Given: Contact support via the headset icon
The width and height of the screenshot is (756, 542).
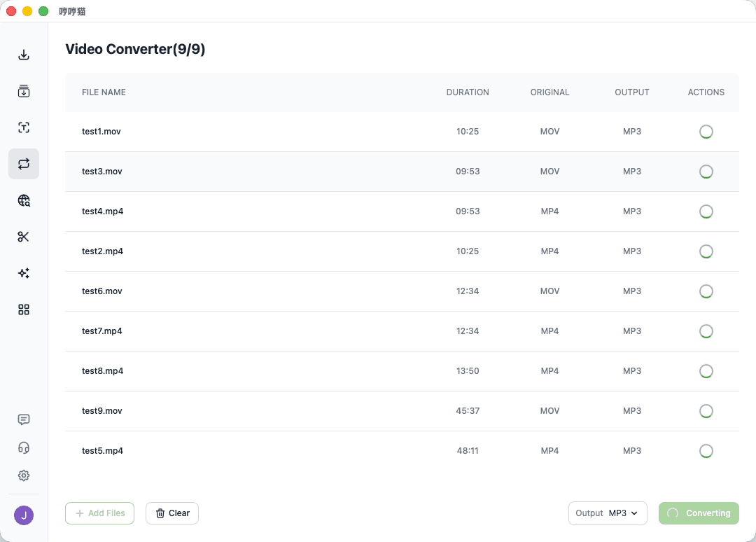Looking at the screenshot, I should (x=24, y=447).
